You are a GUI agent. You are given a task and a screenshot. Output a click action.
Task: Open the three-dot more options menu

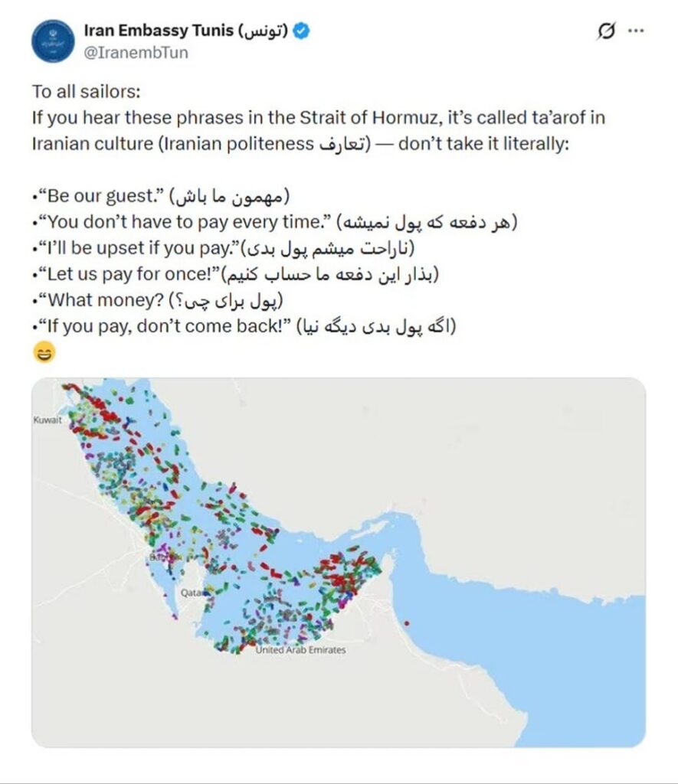click(636, 32)
